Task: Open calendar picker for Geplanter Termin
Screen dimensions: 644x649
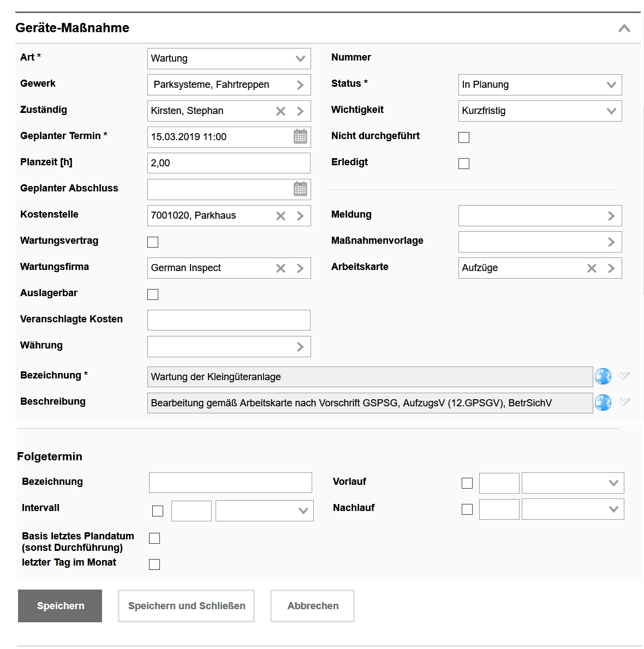Action: [300, 136]
